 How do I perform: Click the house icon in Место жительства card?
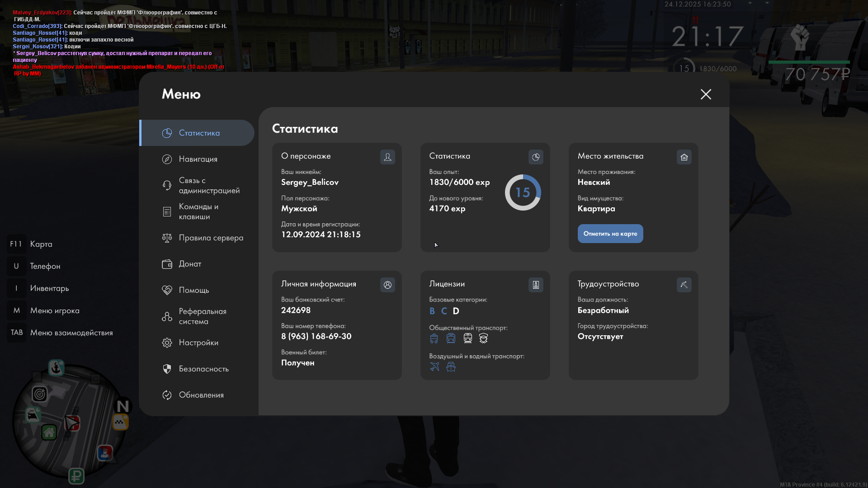point(684,157)
